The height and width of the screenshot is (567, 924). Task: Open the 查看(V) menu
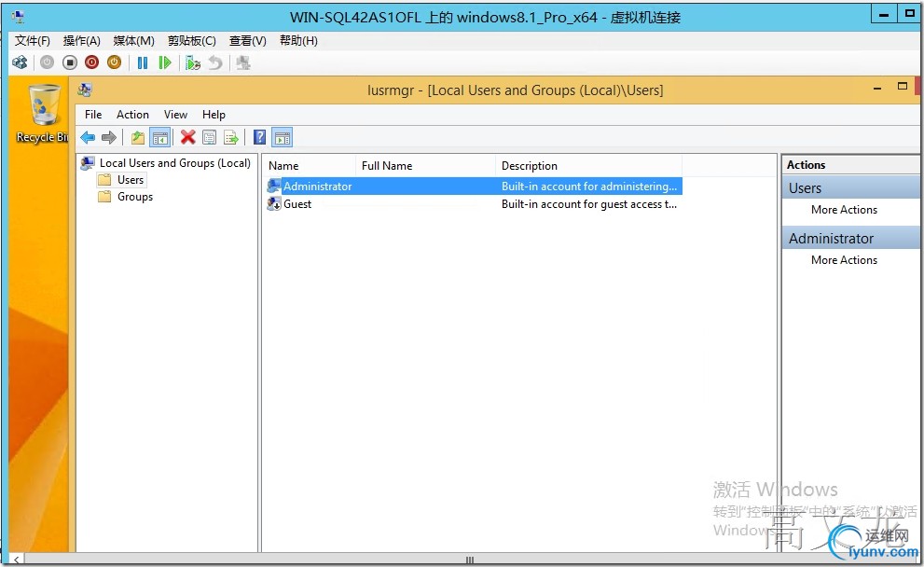coord(247,41)
